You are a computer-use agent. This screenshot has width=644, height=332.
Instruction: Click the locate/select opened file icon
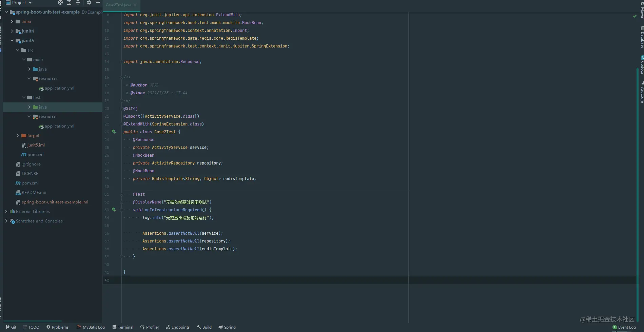[x=60, y=3]
